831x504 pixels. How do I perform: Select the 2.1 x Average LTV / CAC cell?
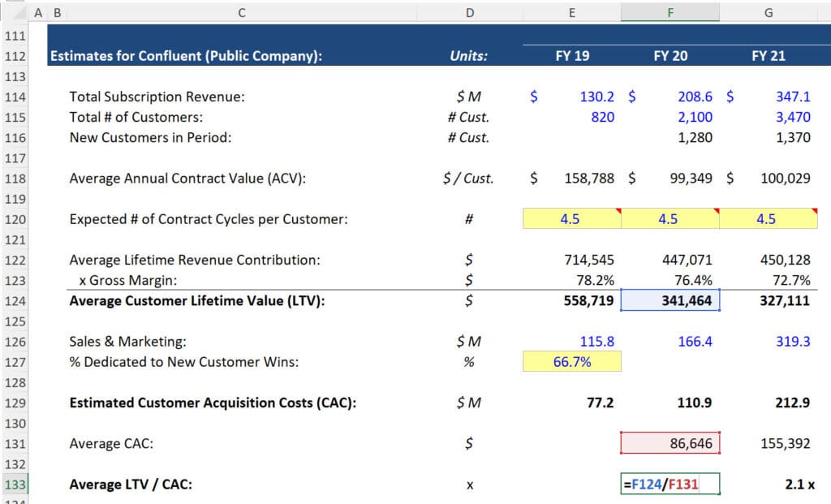click(x=768, y=483)
